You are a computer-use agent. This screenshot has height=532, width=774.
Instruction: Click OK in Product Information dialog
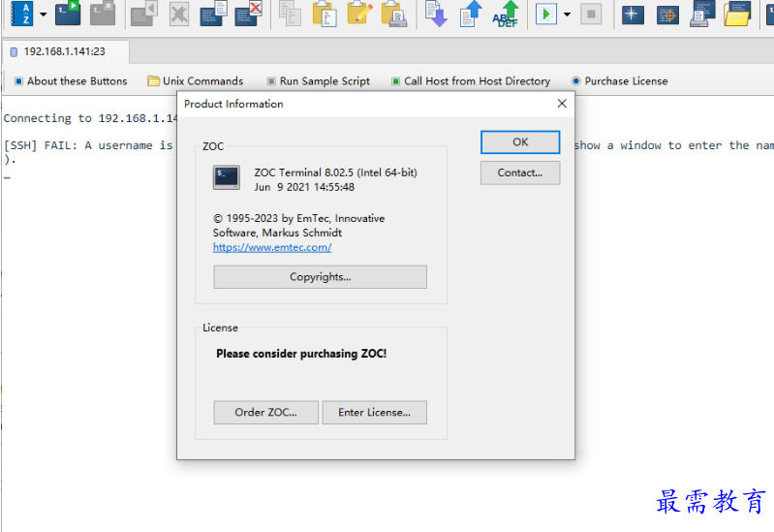520,142
